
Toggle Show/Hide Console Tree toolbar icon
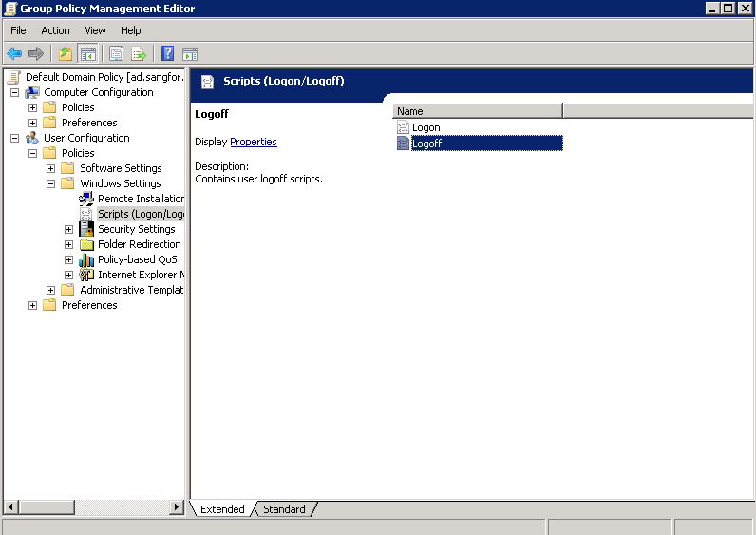pyautogui.click(x=87, y=53)
